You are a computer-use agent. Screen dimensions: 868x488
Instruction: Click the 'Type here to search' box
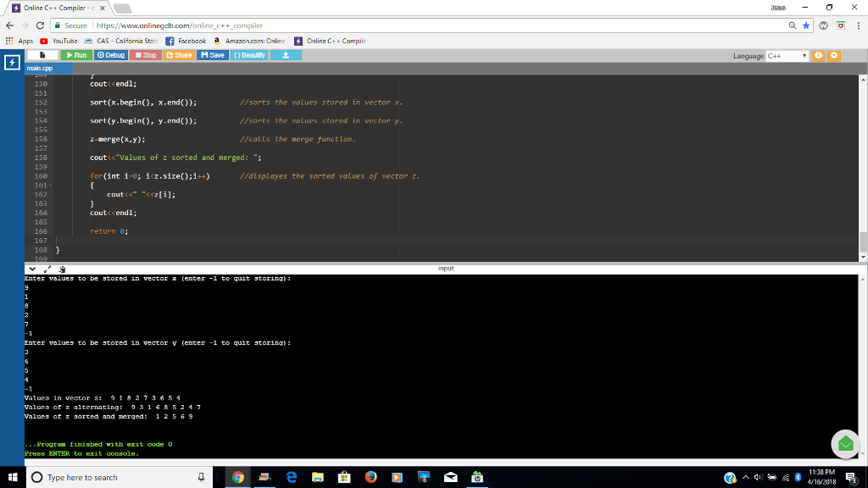(x=119, y=477)
